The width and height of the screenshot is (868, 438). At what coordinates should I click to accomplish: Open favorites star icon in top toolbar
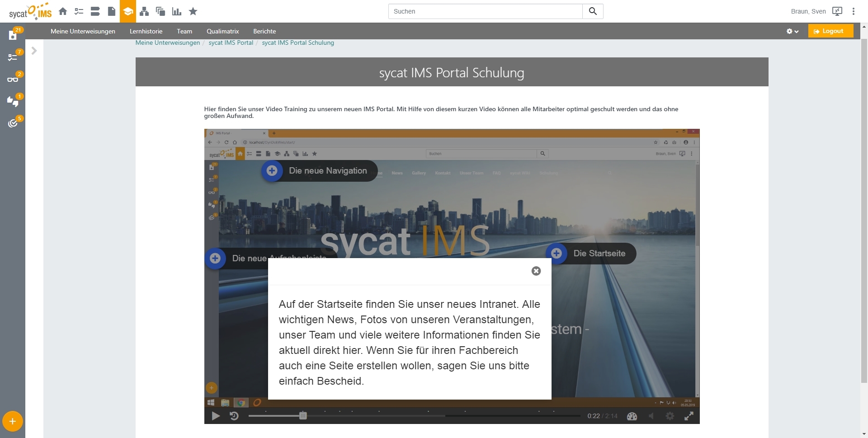[x=193, y=11]
